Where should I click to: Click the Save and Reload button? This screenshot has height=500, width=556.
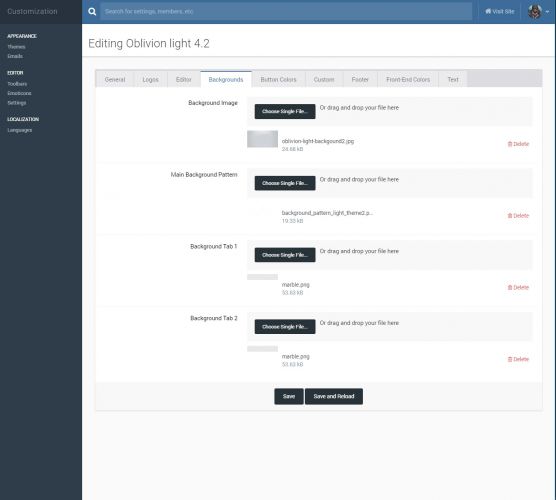click(334, 396)
